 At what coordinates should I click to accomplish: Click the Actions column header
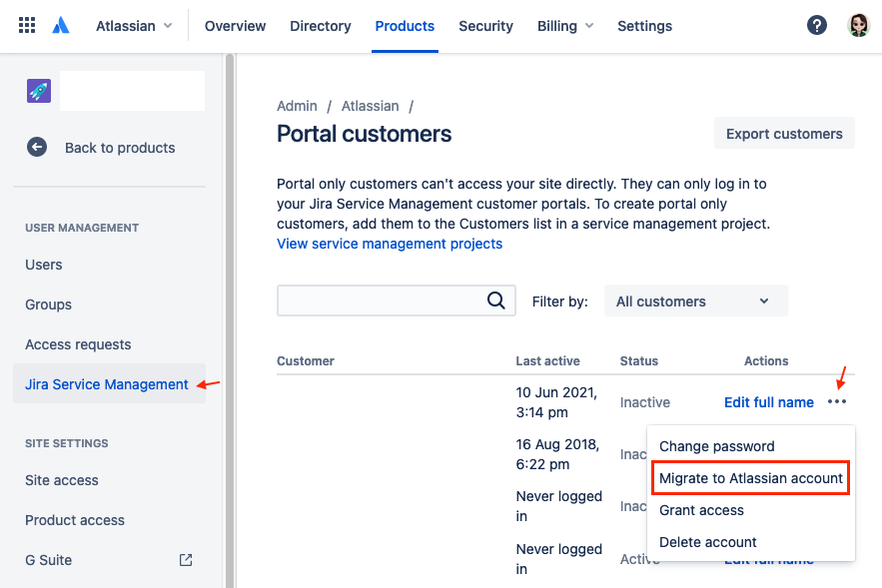click(x=766, y=361)
